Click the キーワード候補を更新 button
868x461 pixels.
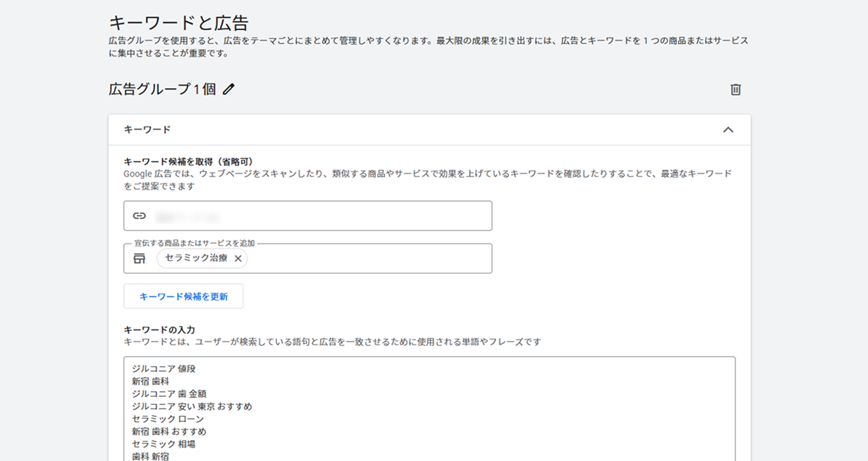(x=184, y=297)
